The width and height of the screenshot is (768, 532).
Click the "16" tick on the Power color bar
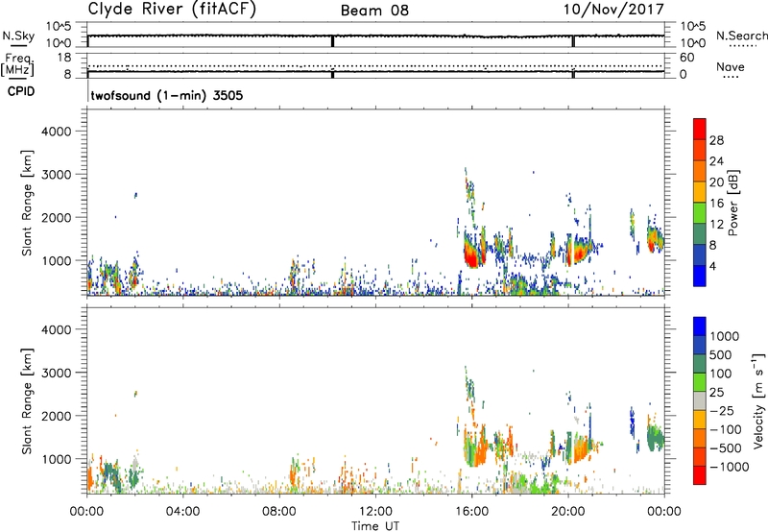click(716, 204)
